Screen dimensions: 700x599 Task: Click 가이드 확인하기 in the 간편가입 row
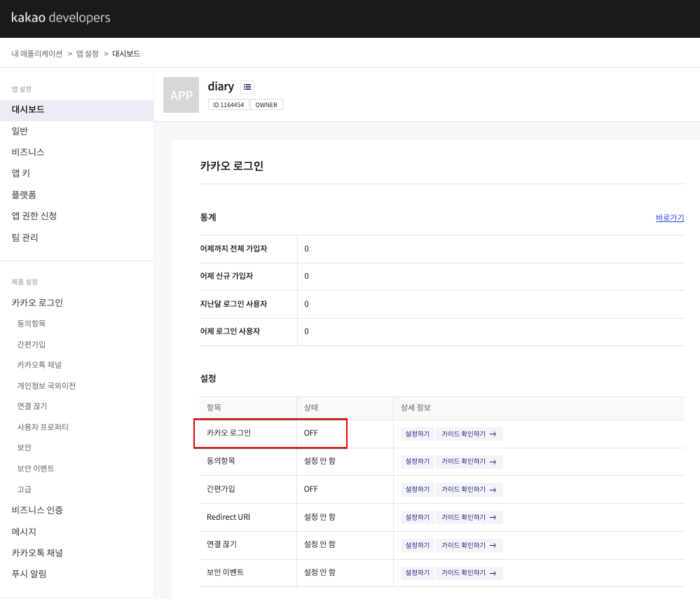coord(469,490)
